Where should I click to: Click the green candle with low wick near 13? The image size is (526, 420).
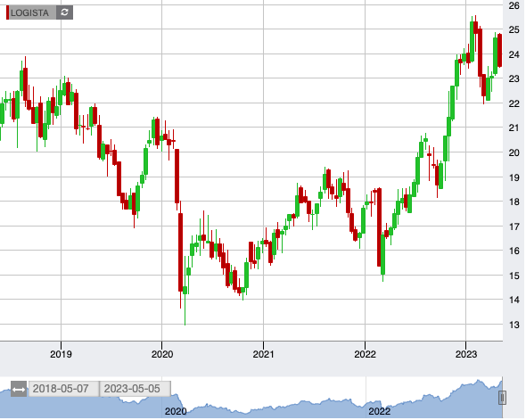[185, 291]
